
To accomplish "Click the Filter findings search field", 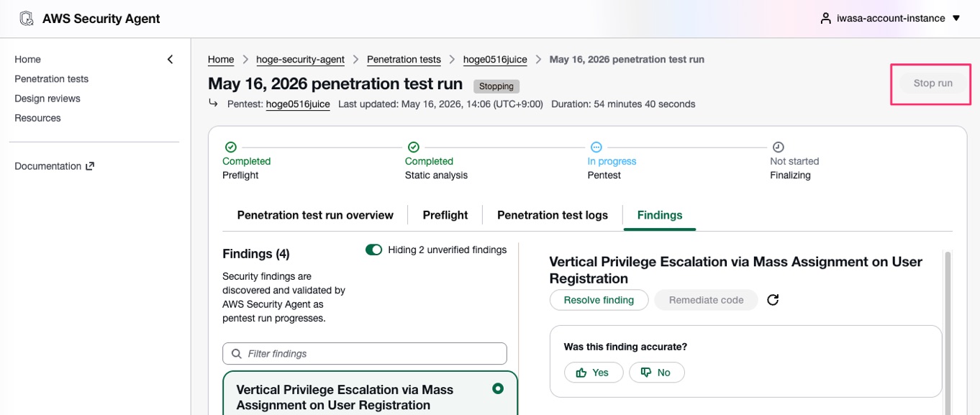I will pyautogui.click(x=365, y=354).
